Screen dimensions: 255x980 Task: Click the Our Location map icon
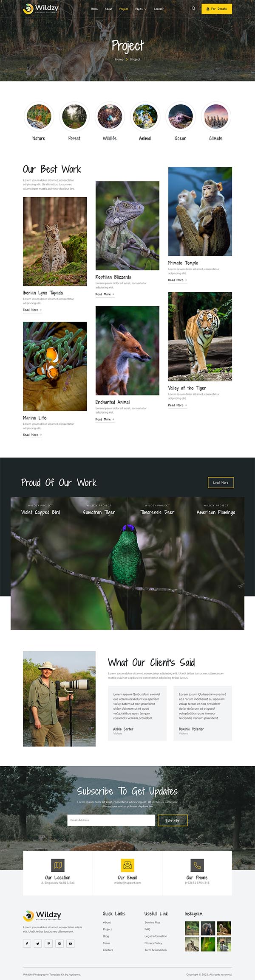click(x=58, y=865)
